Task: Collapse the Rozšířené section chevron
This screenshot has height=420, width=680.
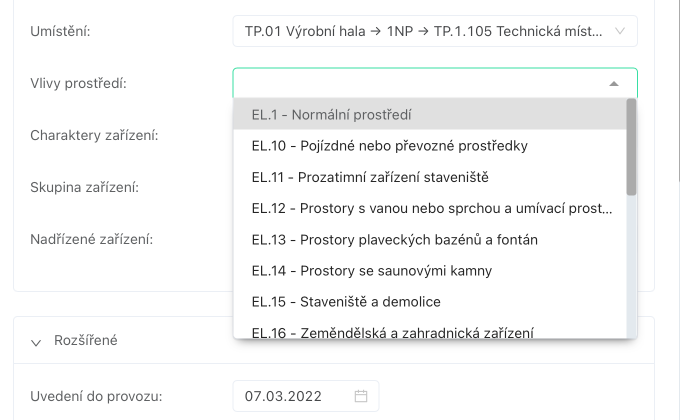Action: click(36, 341)
